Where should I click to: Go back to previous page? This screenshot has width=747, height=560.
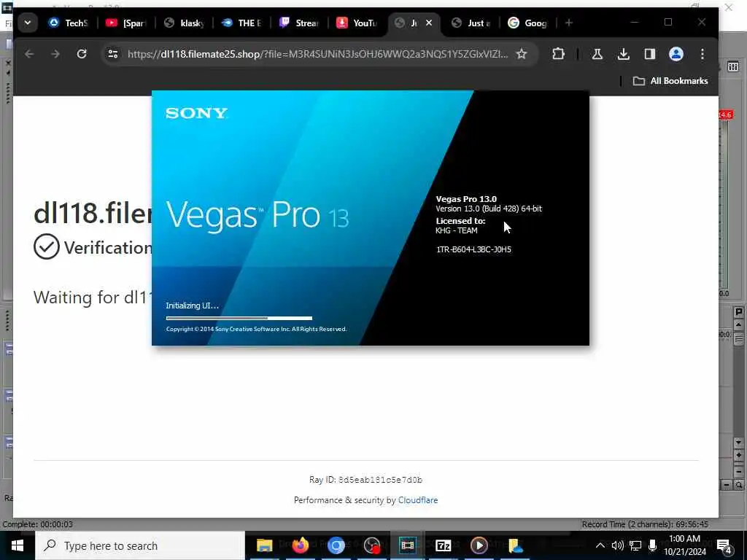[29, 54]
